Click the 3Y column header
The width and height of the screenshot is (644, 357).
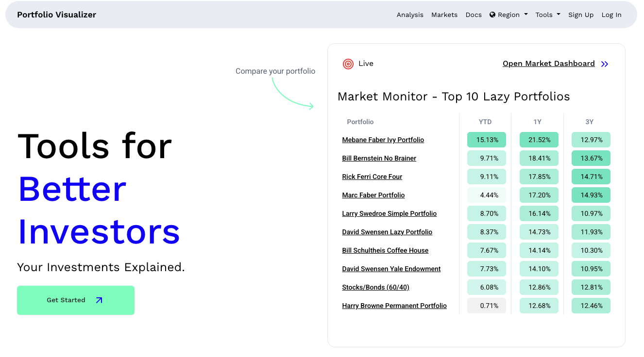point(590,122)
